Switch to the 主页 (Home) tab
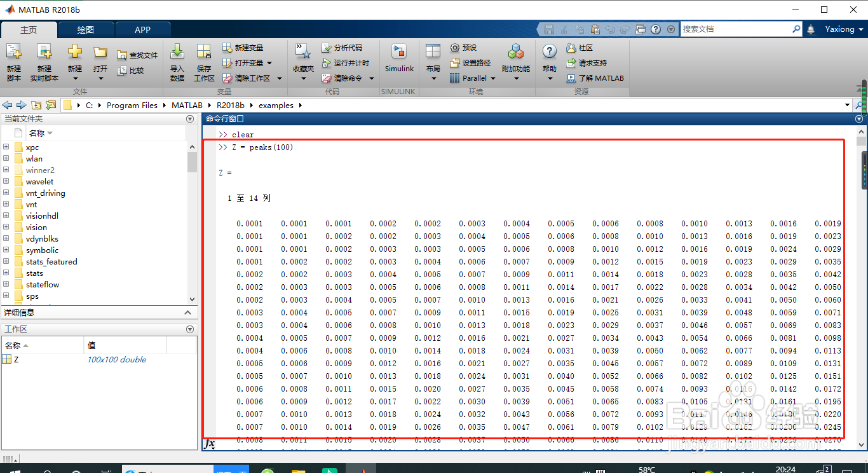 (x=29, y=30)
